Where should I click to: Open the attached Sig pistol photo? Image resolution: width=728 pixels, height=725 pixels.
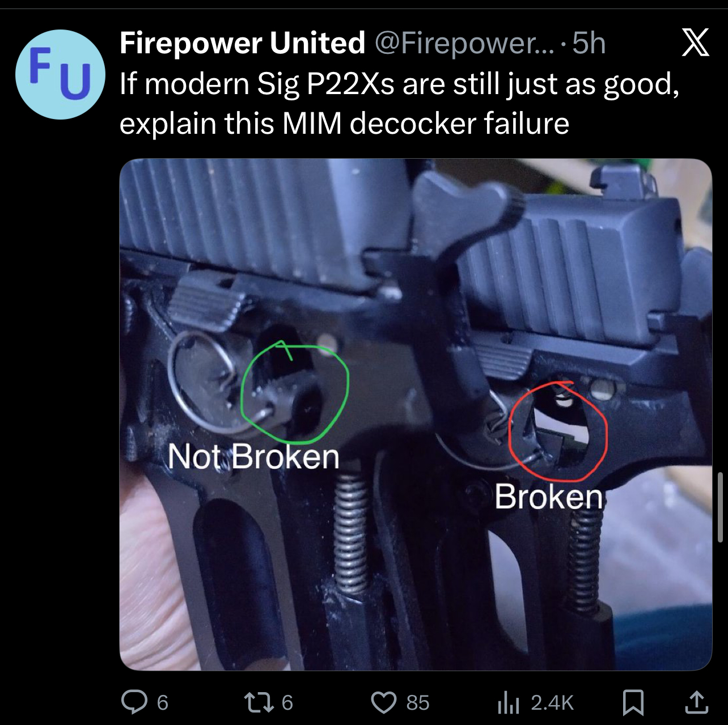point(416,414)
